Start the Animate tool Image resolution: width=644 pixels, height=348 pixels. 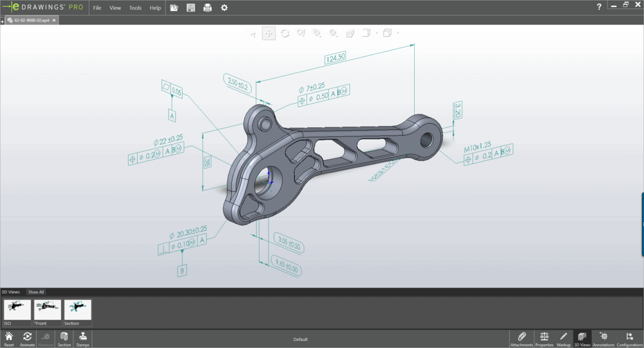[27, 339]
